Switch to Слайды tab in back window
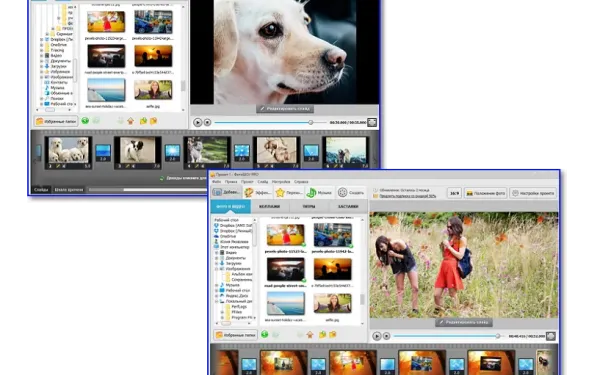 click(x=41, y=189)
